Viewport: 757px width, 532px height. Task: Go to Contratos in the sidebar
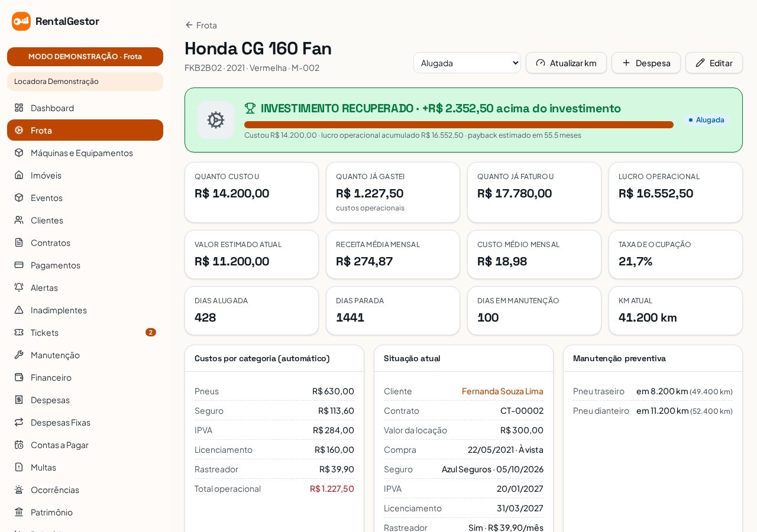pos(85,242)
